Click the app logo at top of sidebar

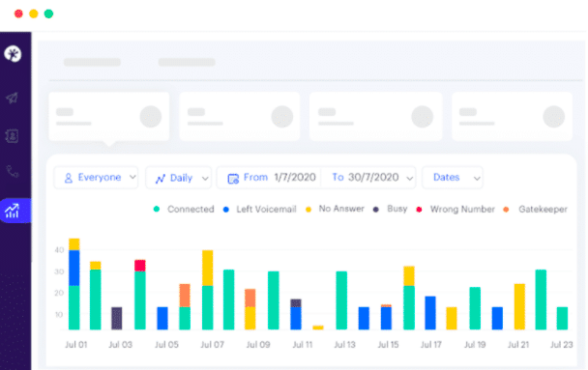tap(13, 54)
